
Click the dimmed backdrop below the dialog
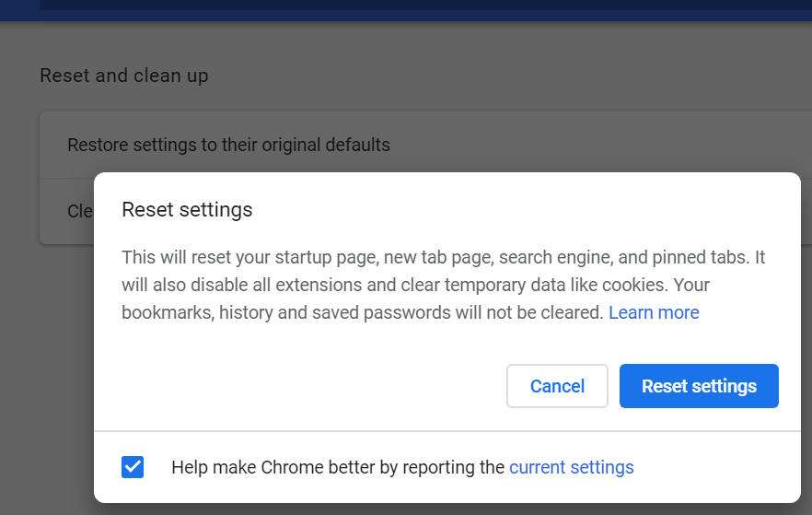coord(406,509)
